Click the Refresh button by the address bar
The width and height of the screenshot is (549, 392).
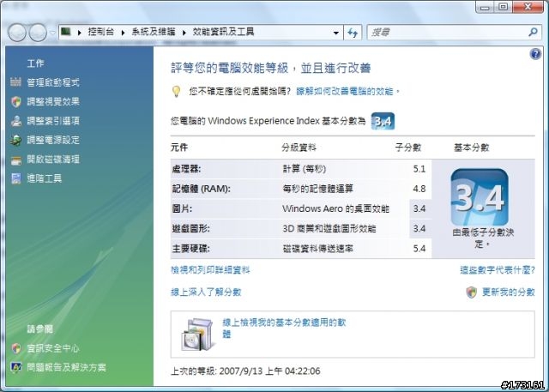click(353, 33)
